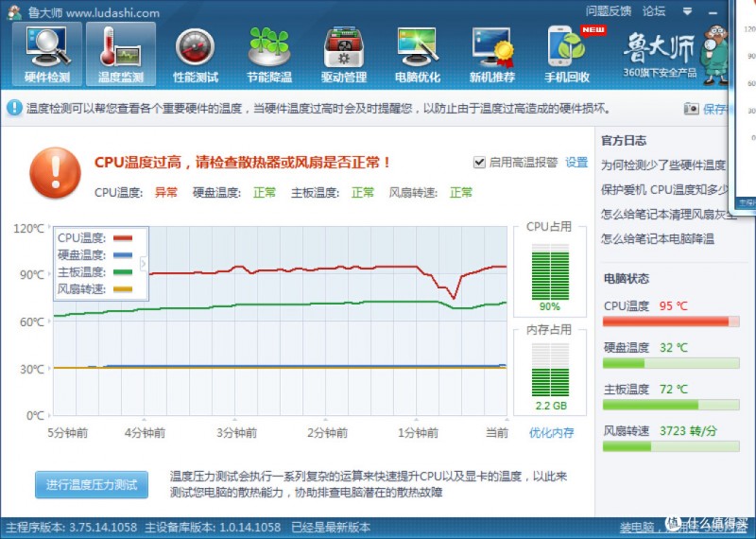Click the 硬盘温度 32℃ progress bar
The width and height of the screenshot is (756, 539).
(671, 363)
